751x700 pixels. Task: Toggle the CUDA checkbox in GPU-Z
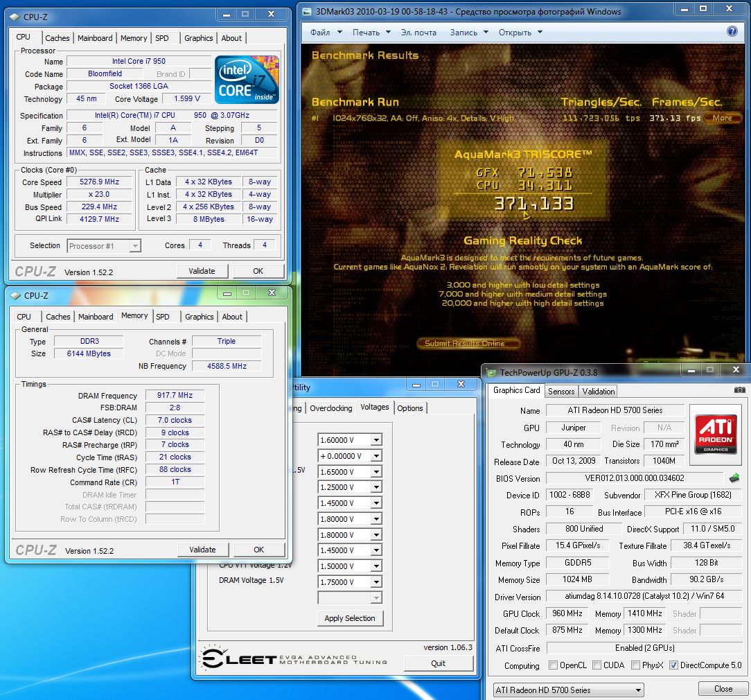click(597, 665)
